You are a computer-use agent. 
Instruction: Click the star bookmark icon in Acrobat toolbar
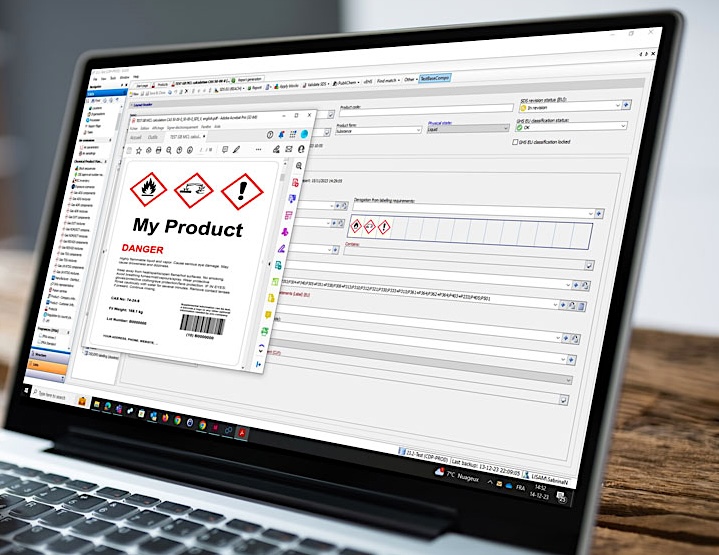(x=138, y=150)
